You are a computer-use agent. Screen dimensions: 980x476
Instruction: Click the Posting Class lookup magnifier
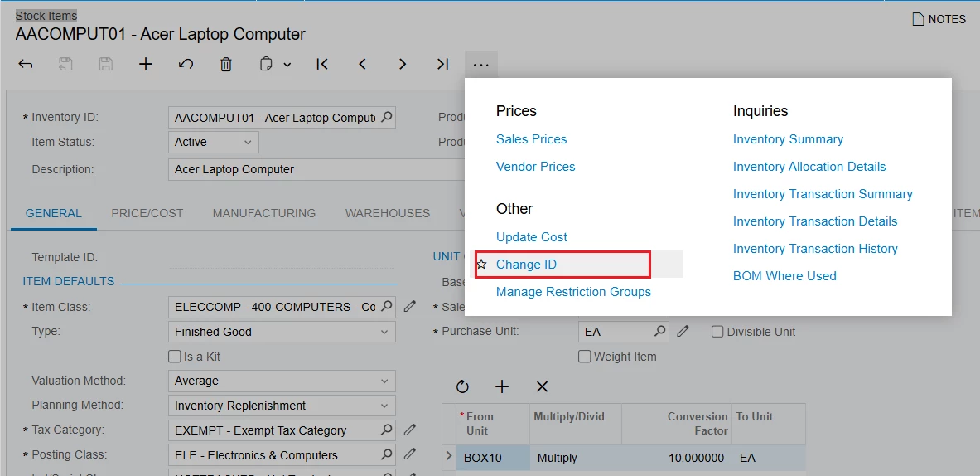[387, 454]
